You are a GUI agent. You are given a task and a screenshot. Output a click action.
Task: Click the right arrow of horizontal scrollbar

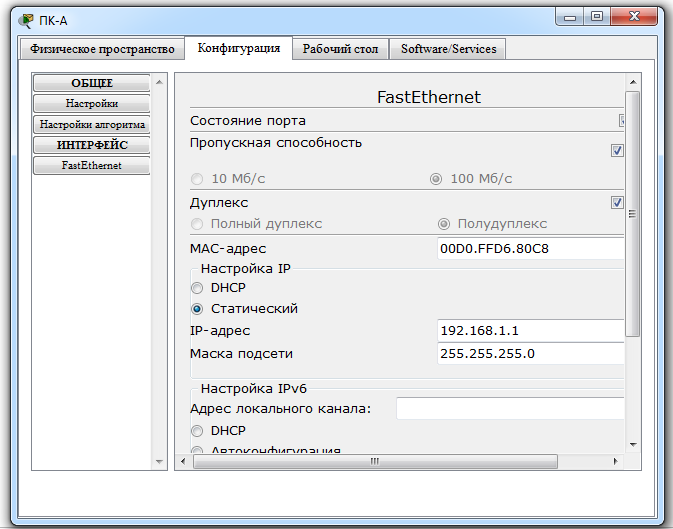(615, 462)
